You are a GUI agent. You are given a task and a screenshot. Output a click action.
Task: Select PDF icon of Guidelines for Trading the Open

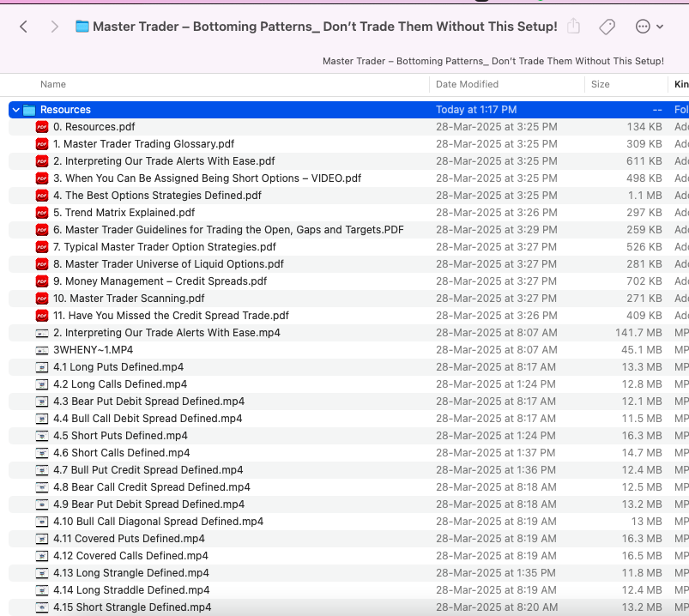(x=42, y=230)
